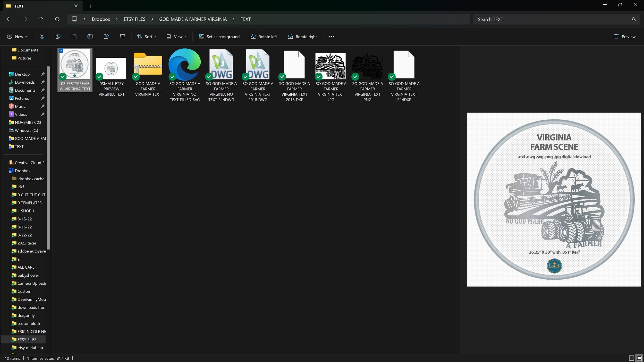Click the Rename icon
Screen dimensions: 644x362
point(90,37)
